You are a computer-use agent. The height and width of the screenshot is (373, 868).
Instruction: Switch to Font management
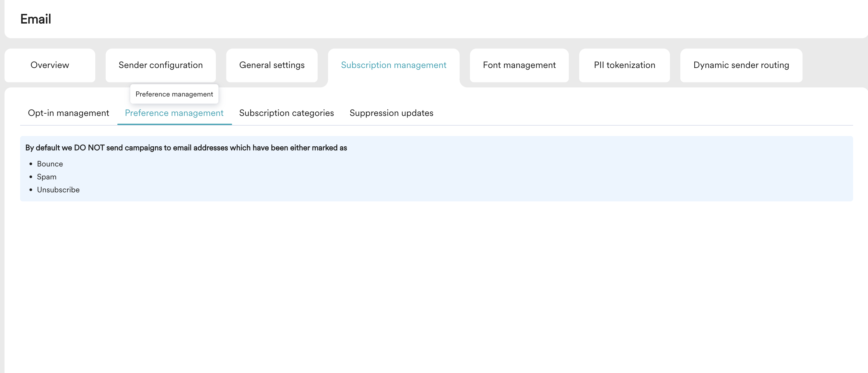click(519, 65)
